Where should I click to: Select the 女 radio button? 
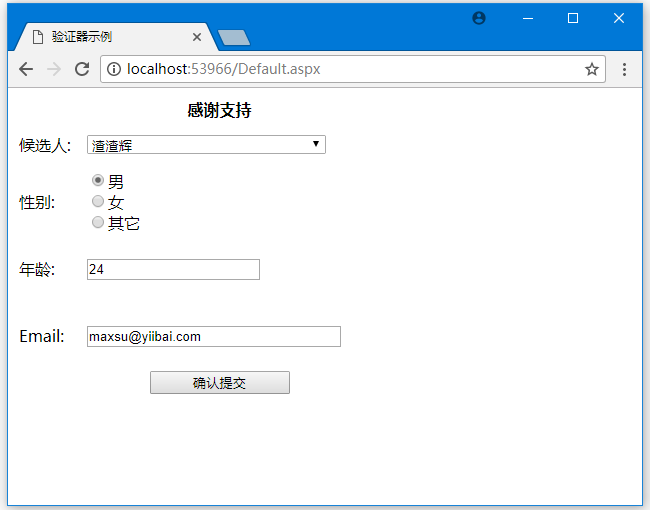98,202
